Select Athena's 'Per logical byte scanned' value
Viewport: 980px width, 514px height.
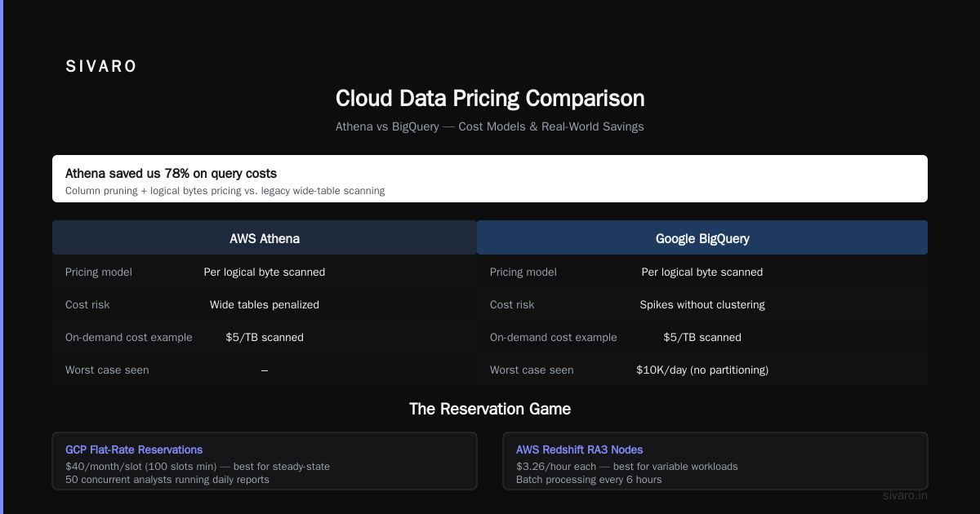265,272
